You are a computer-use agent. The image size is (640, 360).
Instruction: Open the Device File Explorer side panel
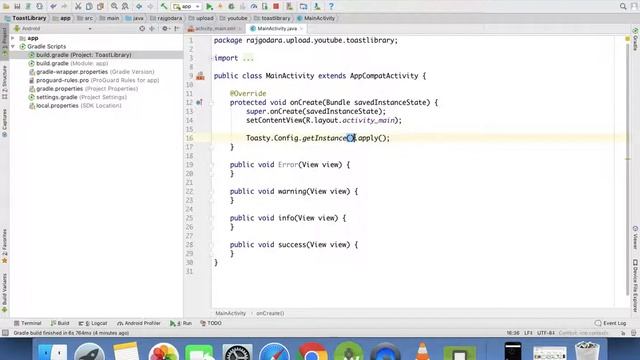coord(636,286)
